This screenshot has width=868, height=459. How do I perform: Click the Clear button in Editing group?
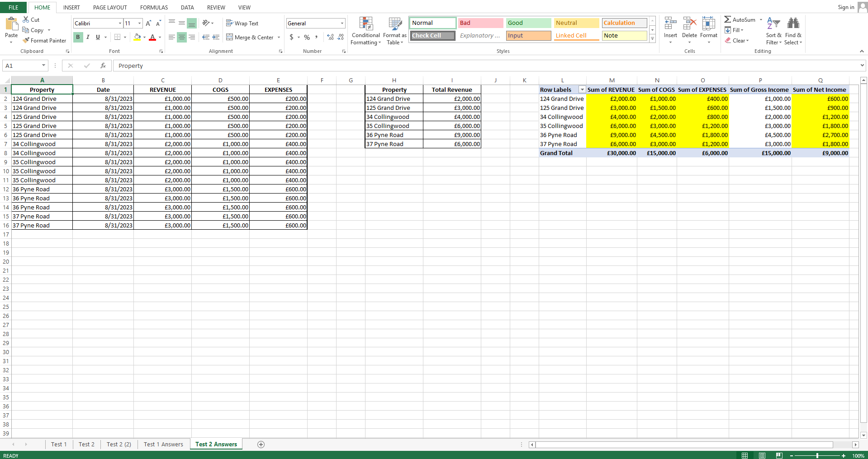point(737,40)
